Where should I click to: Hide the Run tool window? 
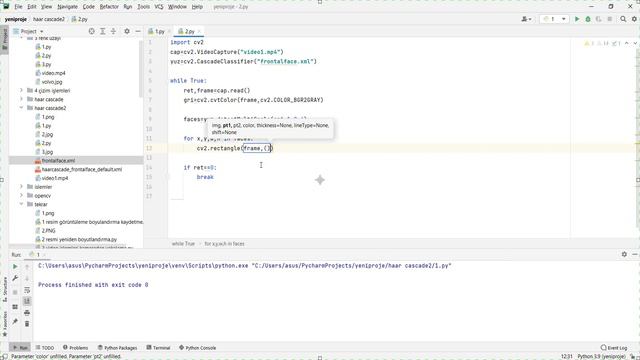pos(635,254)
